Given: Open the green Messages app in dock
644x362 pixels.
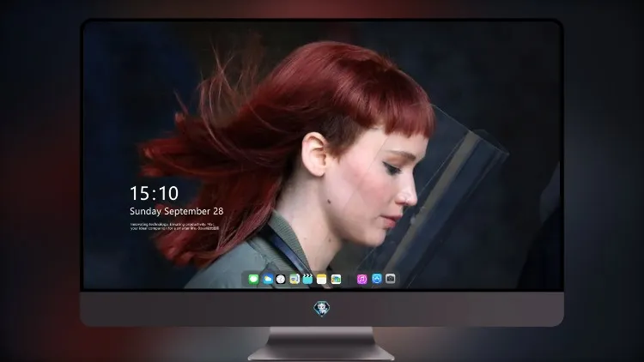Looking at the screenshot, I should click(253, 280).
